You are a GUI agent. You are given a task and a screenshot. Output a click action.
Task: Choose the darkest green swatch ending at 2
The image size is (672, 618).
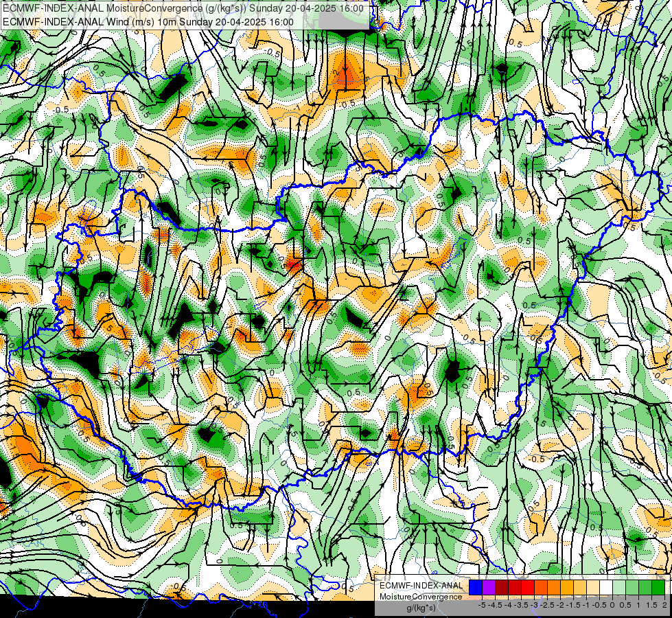(658, 587)
